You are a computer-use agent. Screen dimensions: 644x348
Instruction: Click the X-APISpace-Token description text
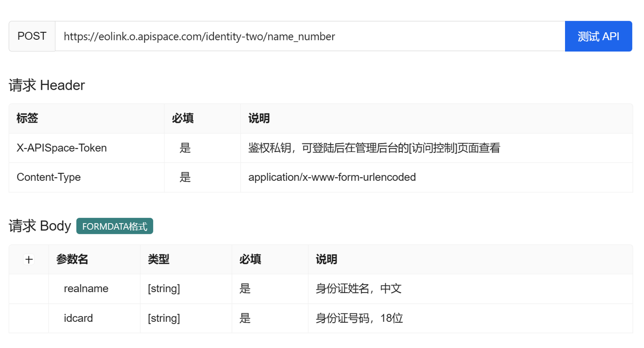374,148
